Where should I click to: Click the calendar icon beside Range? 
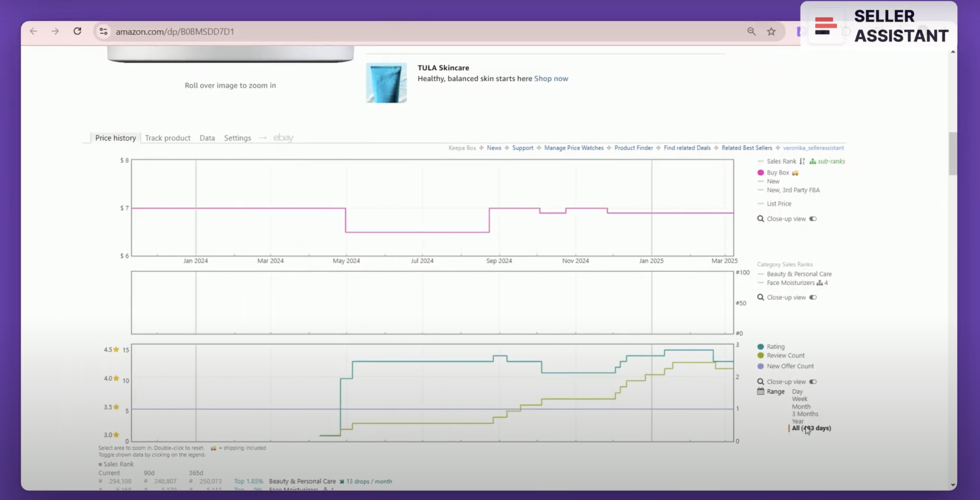(x=760, y=391)
